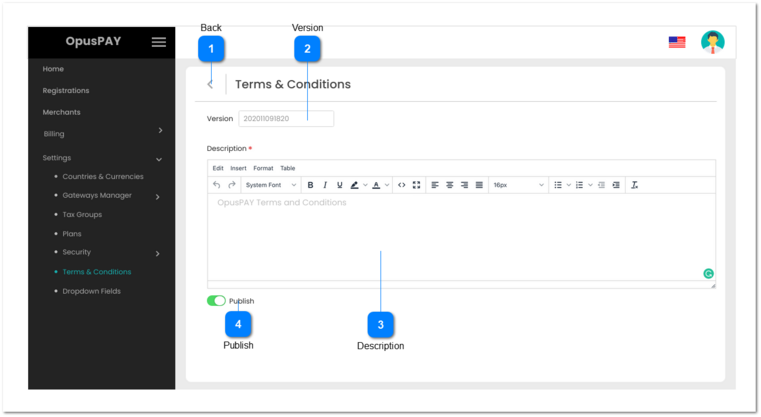
Task: Open the Format menu in the editor
Action: (x=263, y=168)
